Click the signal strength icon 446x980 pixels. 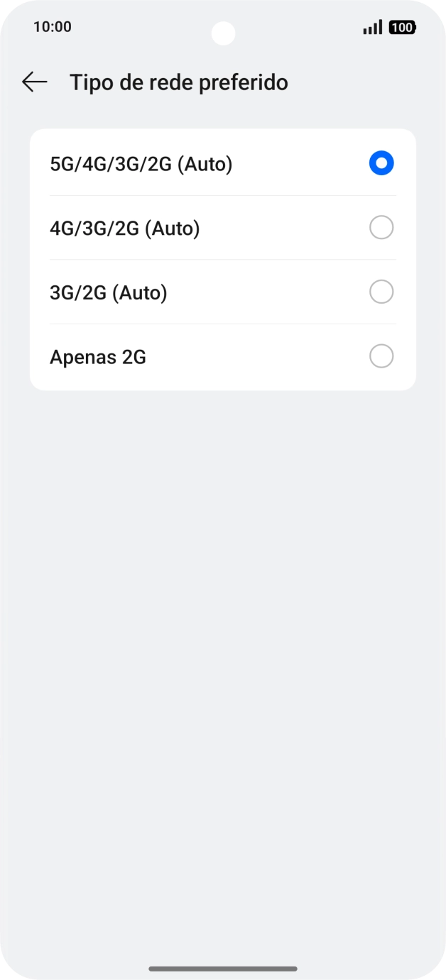coord(372,28)
